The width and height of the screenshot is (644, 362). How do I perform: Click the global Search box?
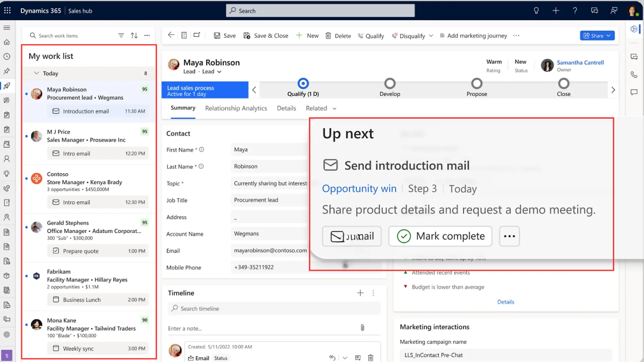(320, 11)
